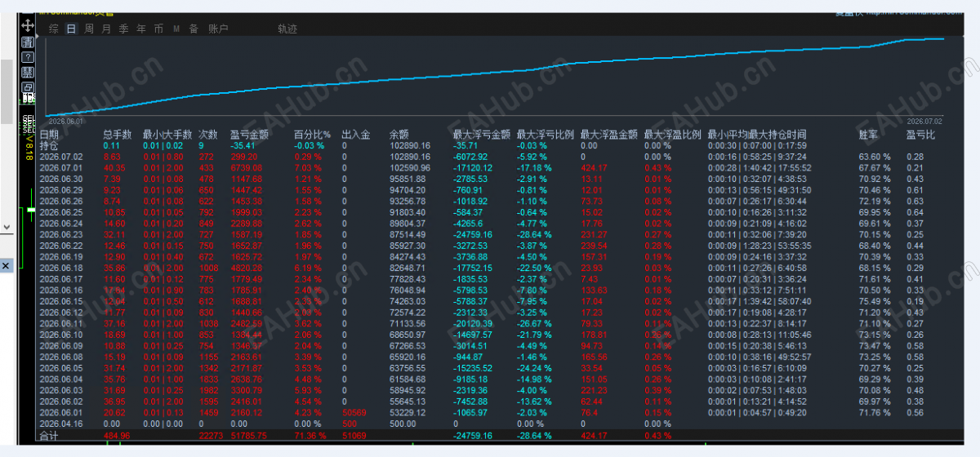Select the 2026.07.02 date row

coord(61,156)
